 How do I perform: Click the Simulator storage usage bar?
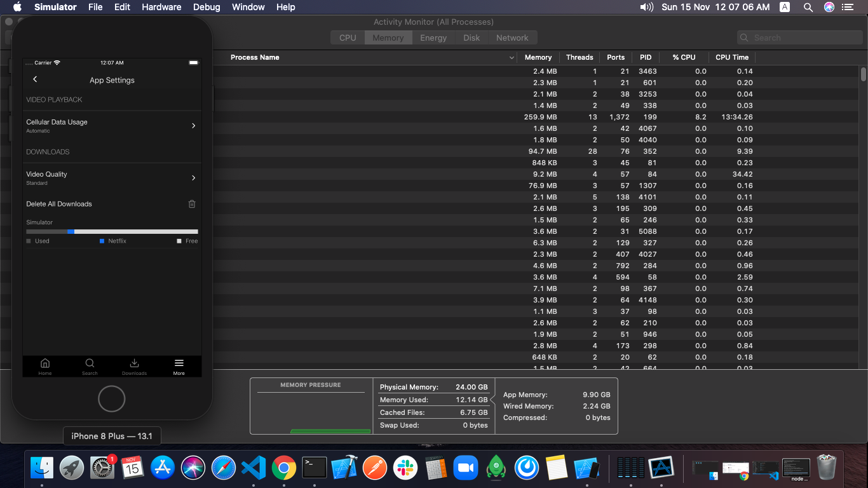[x=112, y=232]
